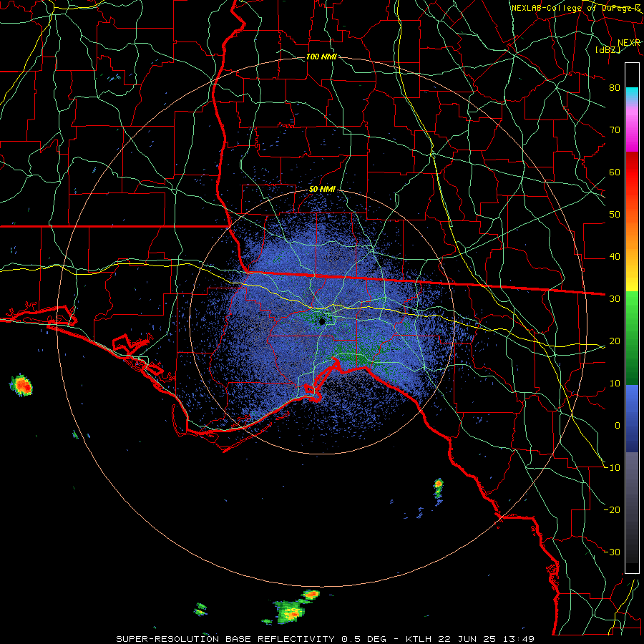This screenshot has height=644, width=644.
Task: Click the 60 value on the dBZ scale
Action: pos(615,172)
